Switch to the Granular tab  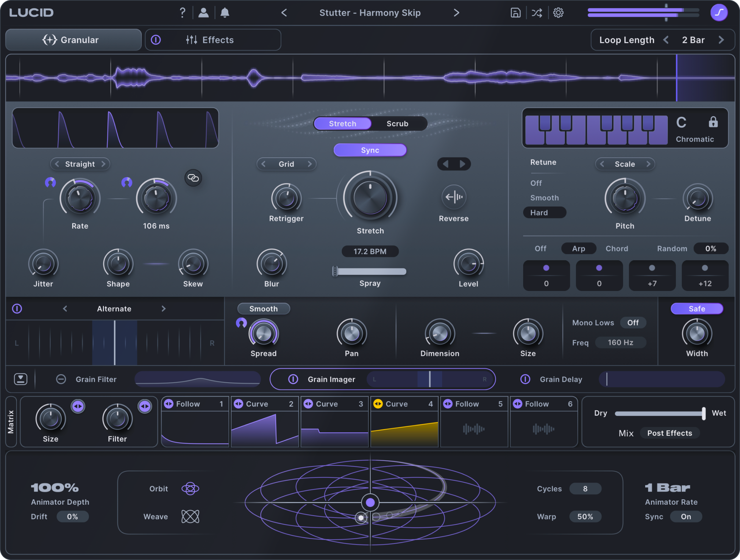73,40
